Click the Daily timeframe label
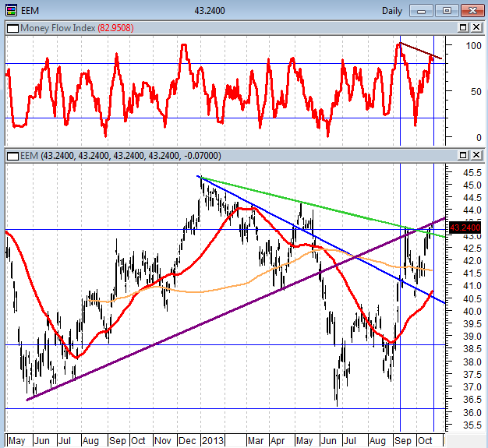This screenshot has height=448, width=488. tap(392, 11)
